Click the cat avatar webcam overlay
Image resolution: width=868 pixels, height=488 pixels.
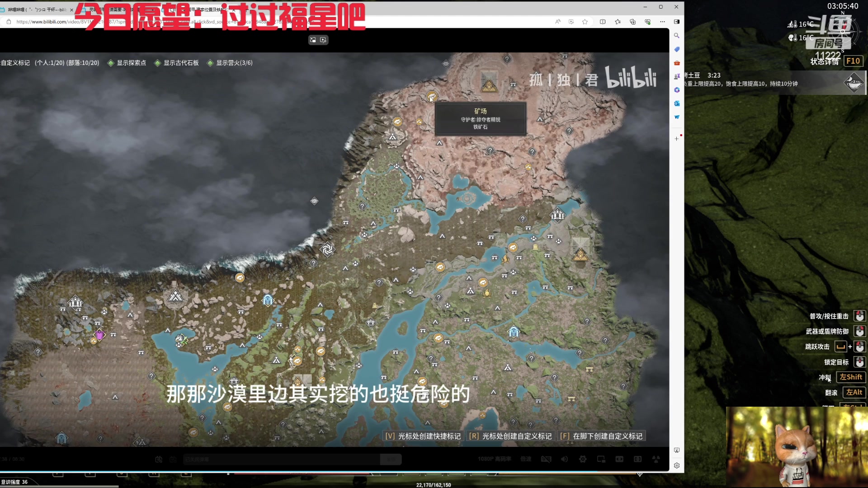(797, 447)
